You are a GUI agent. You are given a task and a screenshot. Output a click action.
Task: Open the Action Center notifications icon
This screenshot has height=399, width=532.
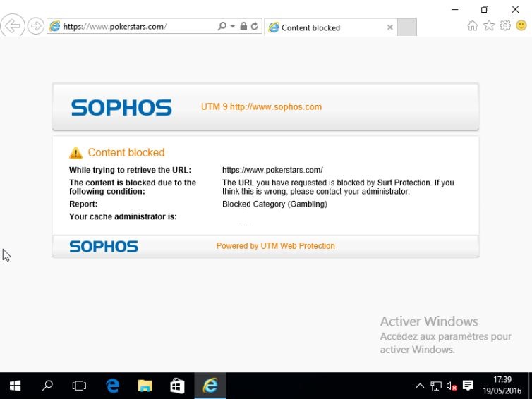[x=468, y=386]
